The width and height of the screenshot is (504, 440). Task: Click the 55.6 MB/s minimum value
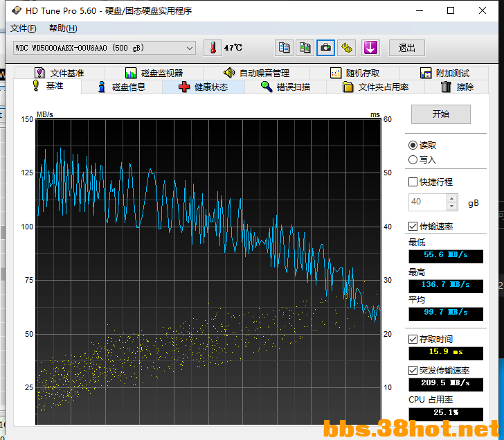(446, 256)
